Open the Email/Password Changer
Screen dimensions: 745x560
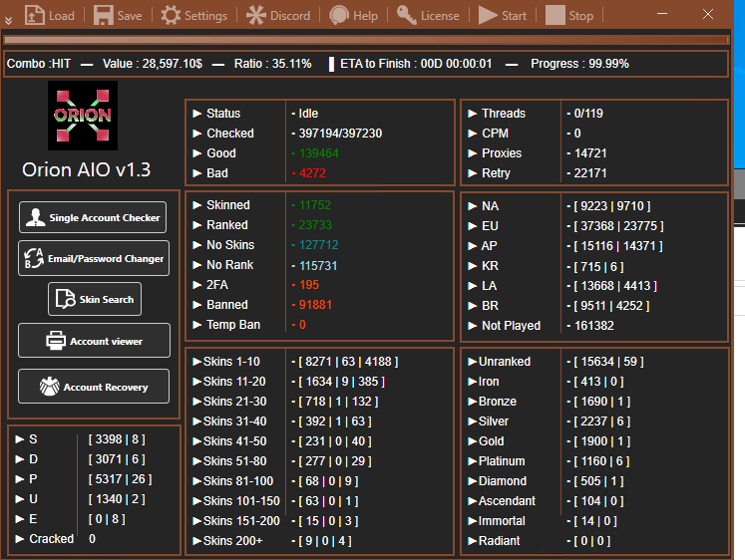[x=94, y=258]
